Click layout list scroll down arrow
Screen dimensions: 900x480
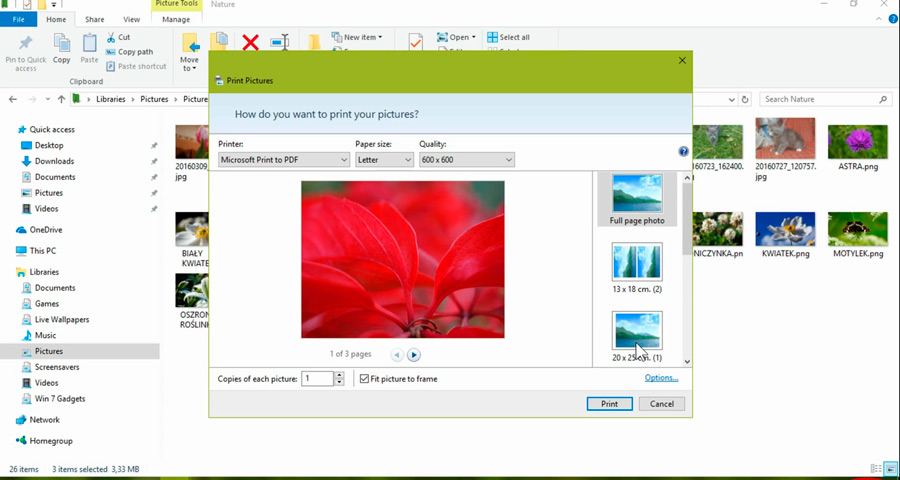(687, 361)
